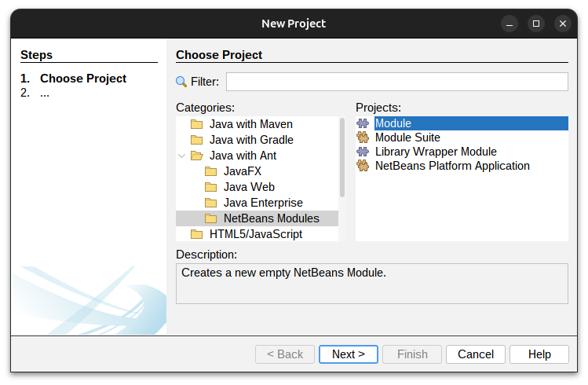
Task: Click the Filter magnifying glass icon
Action: (181, 82)
